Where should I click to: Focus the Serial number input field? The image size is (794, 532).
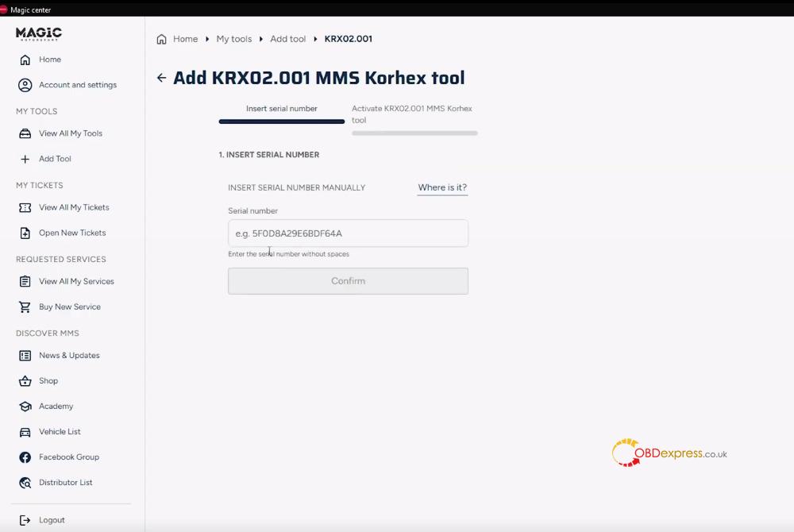[x=348, y=233]
